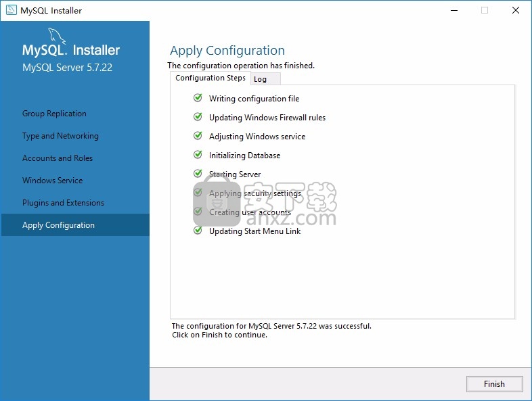Click the 'Updating Start Menu Link' step text
The width and height of the screenshot is (532, 401).
click(x=254, y=231)
